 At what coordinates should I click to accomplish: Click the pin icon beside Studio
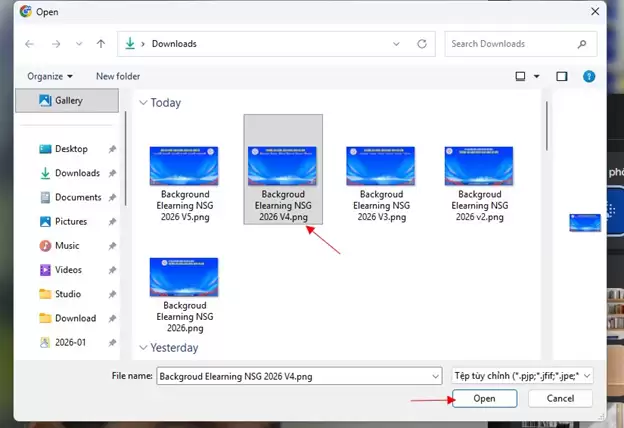click(x=112, y=295)
